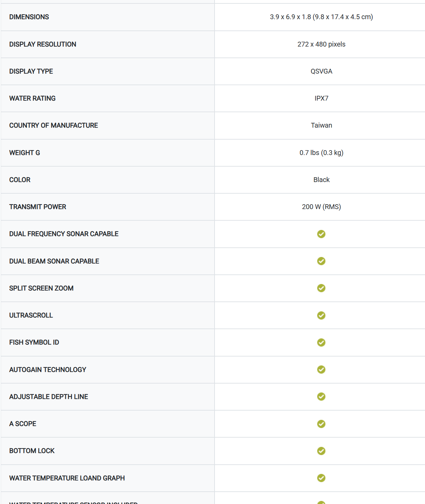Click the Dual Beam Sonar Capable checkmark

[x=321, y=261]
